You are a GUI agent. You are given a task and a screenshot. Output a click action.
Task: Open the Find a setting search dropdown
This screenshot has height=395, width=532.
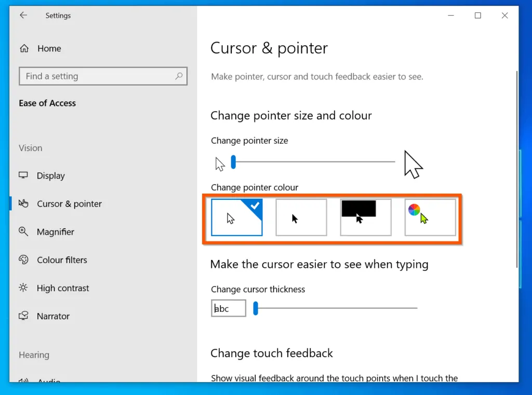click(103, 76)
